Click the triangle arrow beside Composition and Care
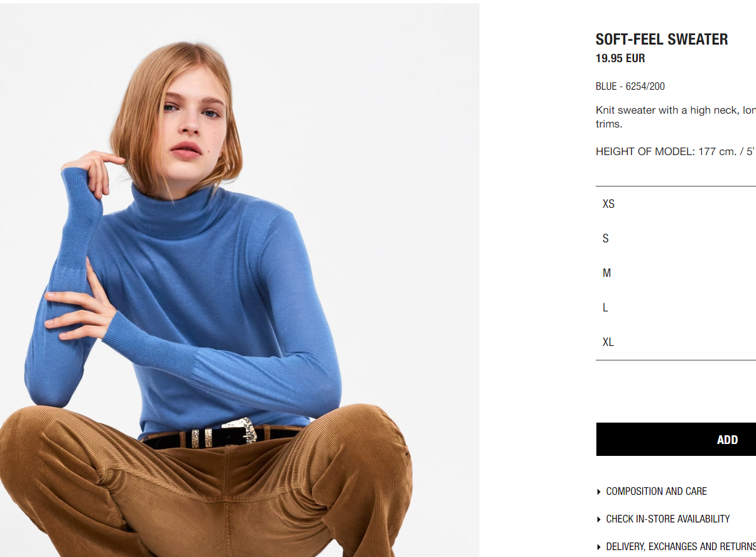Image resolution: width=756 pixels, height=557 pixels. 599,492
